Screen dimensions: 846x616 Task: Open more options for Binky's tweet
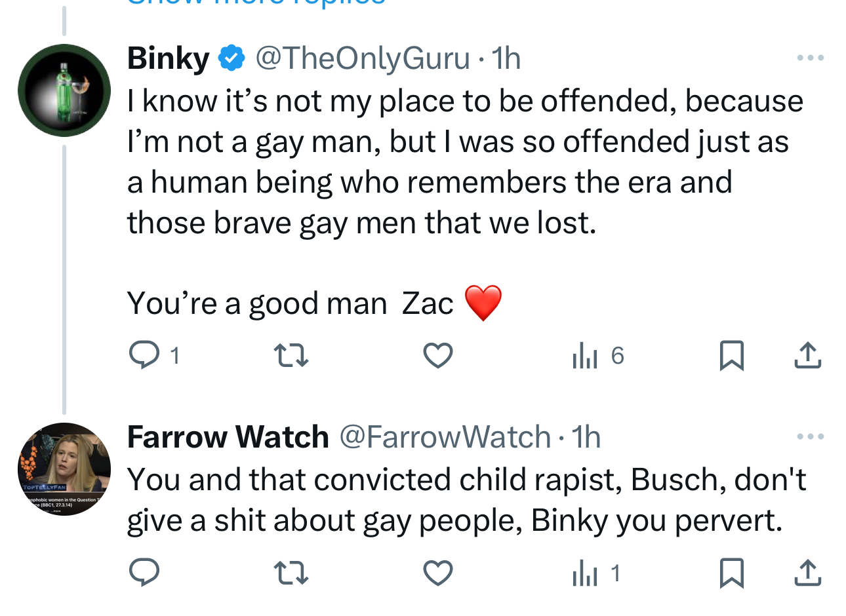tap(810, 58)
